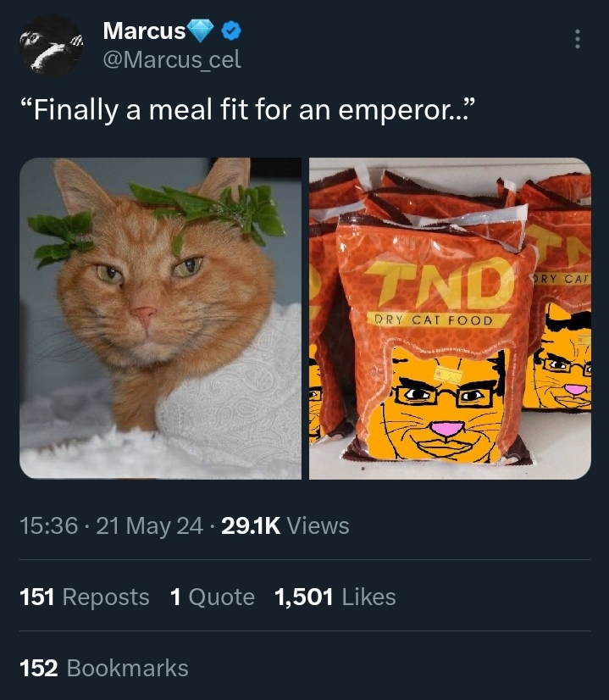Open the 152 Bookmarks count
Viewport: 609px width, 700px height.
pos(104,669)
